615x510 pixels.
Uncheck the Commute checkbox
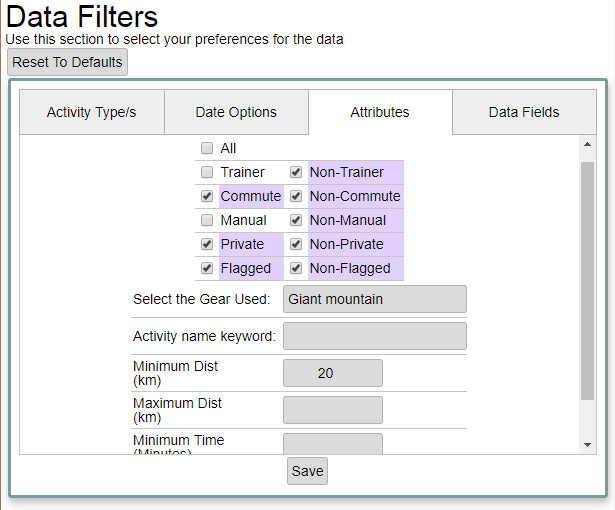tap(207, 196)
